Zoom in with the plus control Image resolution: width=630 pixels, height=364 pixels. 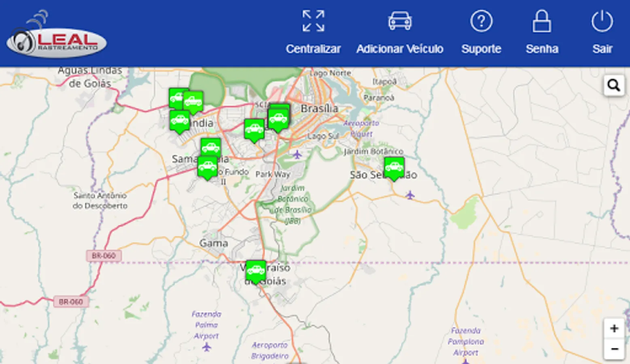click(614, 328)
